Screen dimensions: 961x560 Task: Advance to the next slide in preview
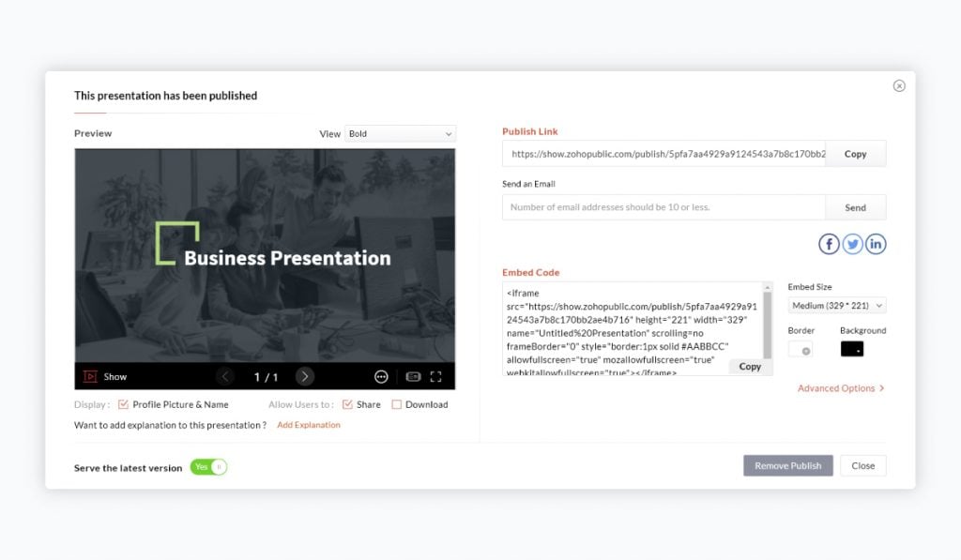pyautogui.click(x=305, y=374)
